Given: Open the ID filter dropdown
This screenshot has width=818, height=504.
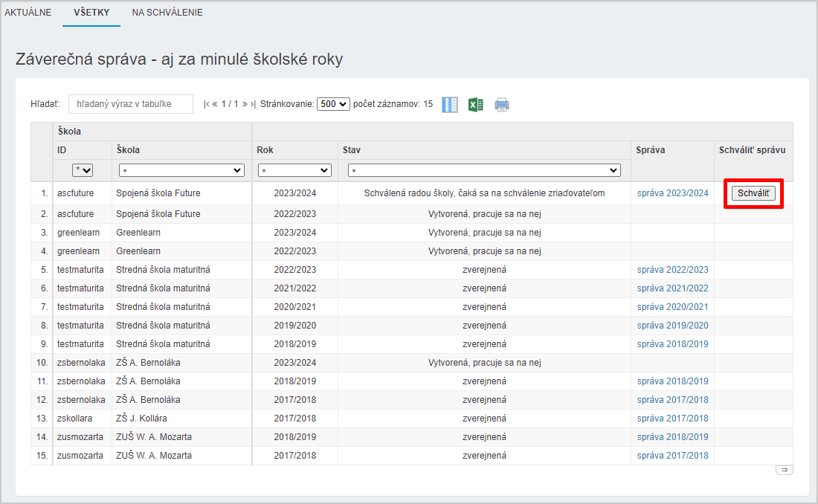Looking at the screenshot, I should (x=83, y=170).
